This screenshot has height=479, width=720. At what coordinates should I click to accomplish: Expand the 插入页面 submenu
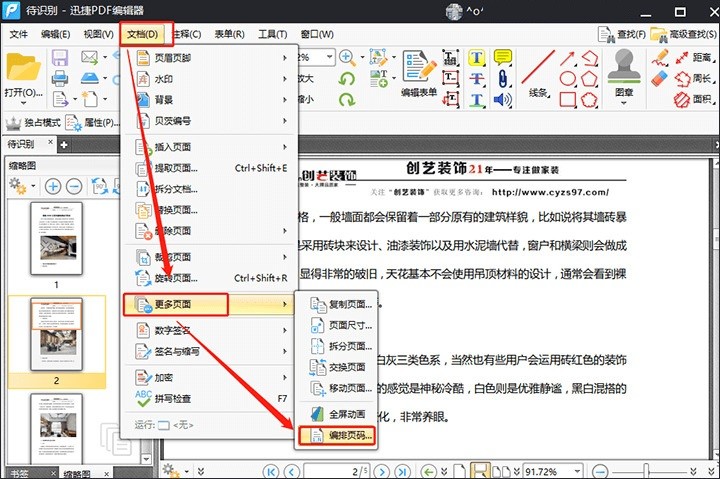tap(211, 147)
